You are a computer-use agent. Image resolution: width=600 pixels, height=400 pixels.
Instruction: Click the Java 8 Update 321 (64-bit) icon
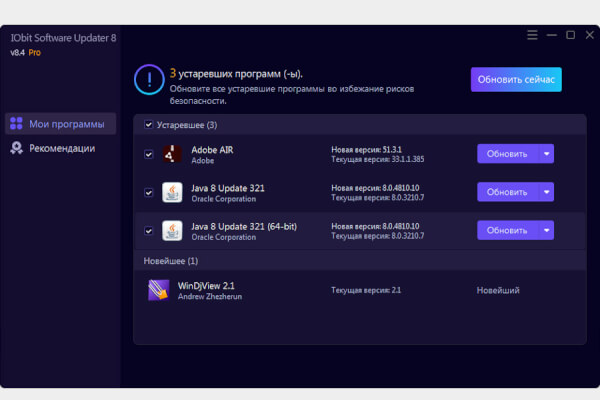[172, 230]
